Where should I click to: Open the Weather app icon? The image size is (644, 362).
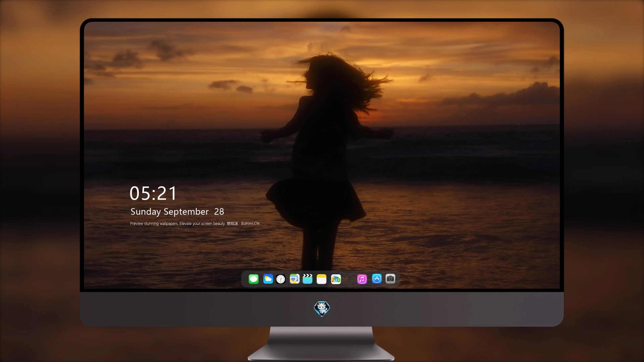point(268,279)
